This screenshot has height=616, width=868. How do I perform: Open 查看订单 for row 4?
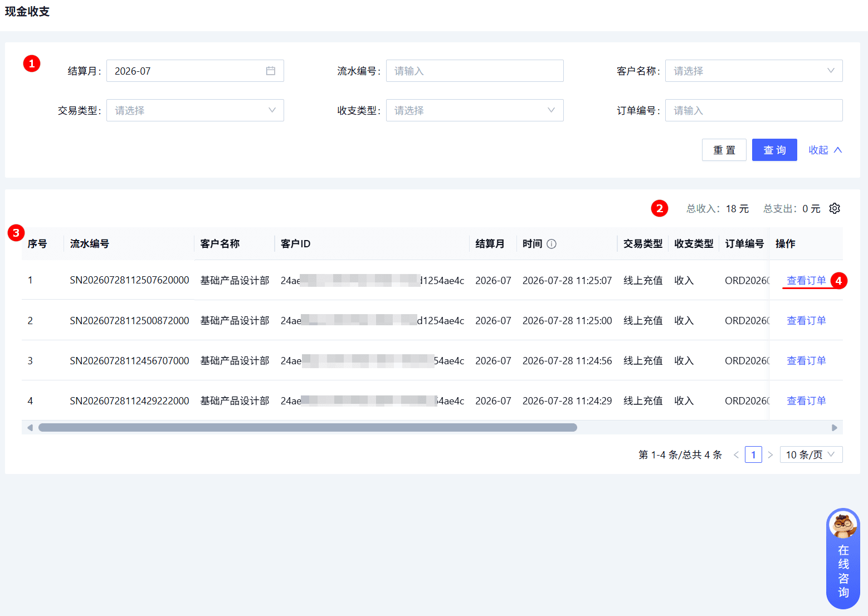tap(806, 400)
